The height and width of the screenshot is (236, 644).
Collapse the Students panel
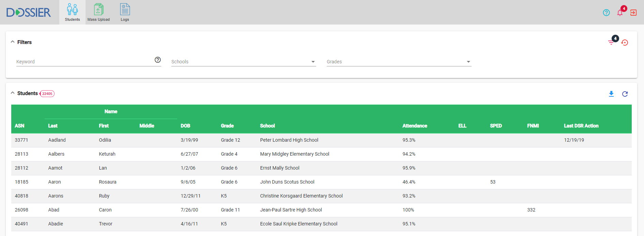pyautogui.click(x=13, y=93)
